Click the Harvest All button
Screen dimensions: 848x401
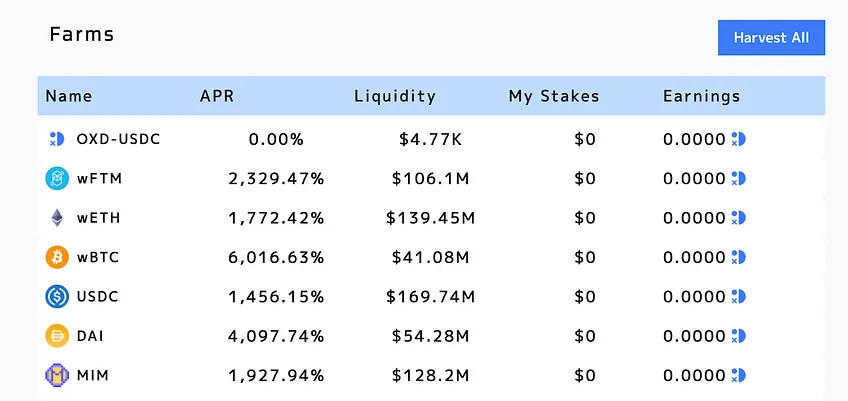pos(771,38)
